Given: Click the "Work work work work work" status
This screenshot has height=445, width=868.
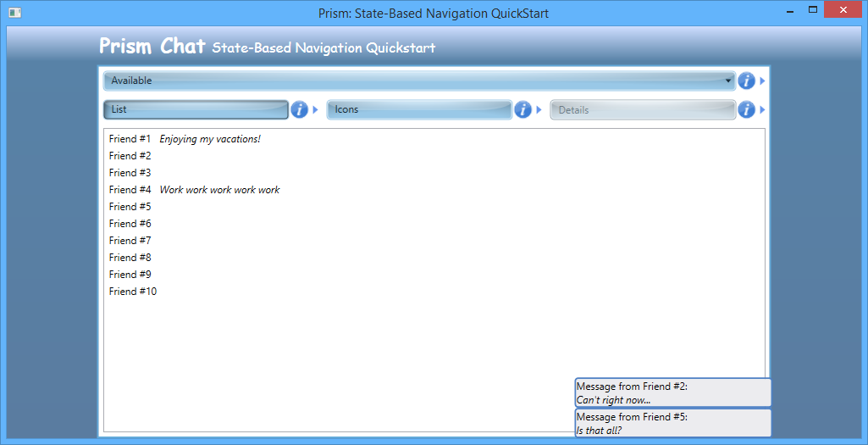Looking at the screenshot, I should point(220,190).
